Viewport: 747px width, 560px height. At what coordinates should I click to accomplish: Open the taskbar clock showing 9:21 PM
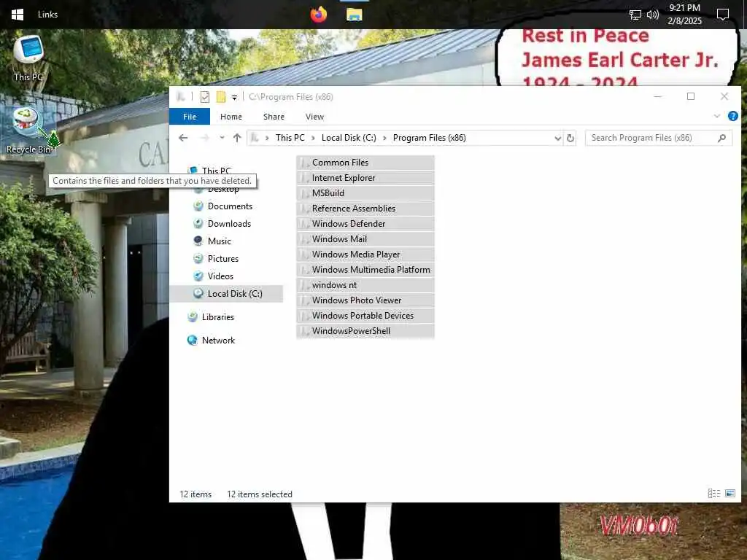point(684,15)
